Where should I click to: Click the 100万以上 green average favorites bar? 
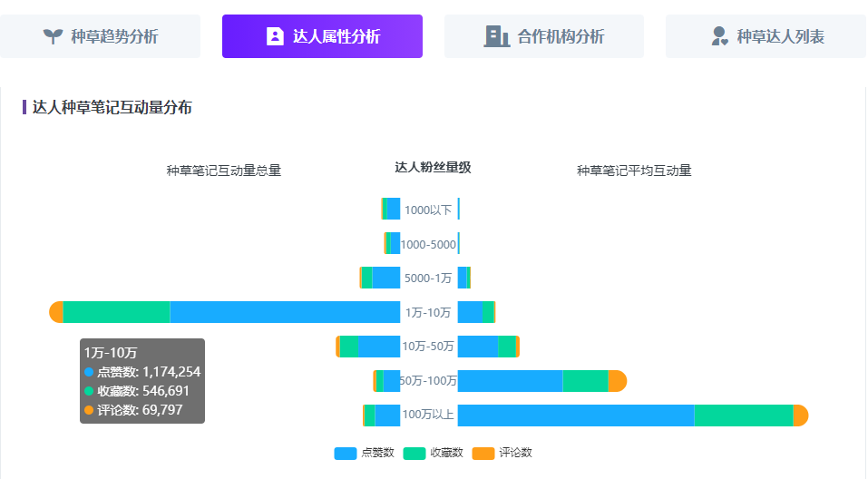click(x=743, y=415)
